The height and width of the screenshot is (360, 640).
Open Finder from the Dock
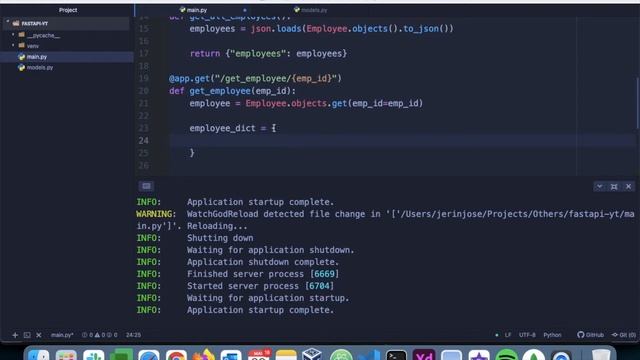pyautogui.click(x=39, y=355)
